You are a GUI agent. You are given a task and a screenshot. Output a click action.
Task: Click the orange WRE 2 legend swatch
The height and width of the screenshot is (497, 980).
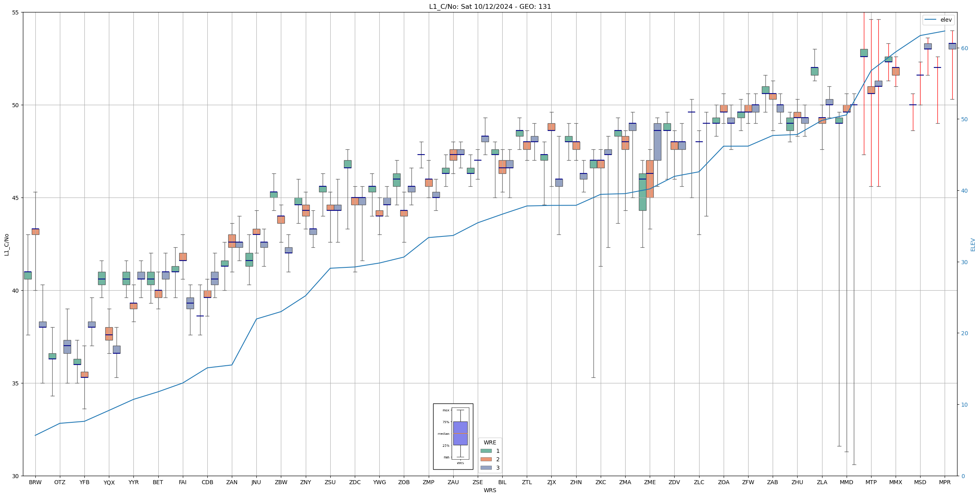tap(486, 459)
